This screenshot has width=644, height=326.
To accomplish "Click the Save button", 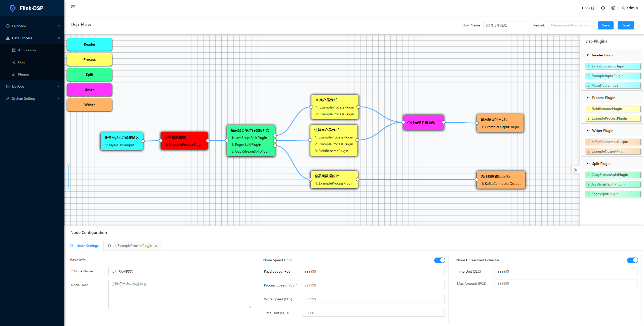I will (606, 25).
